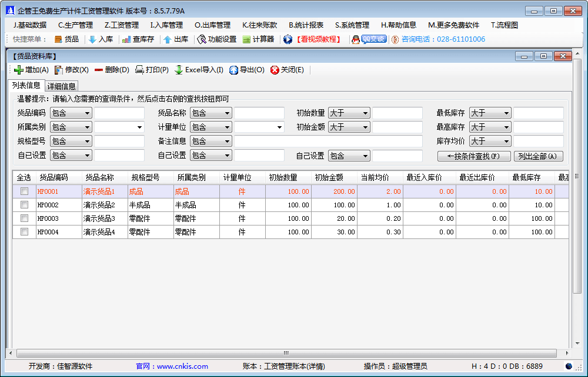Tick the checkbox for HP0003
Image resolution: width=588 pixels, height=377 pixels.
tap(24, 218)
